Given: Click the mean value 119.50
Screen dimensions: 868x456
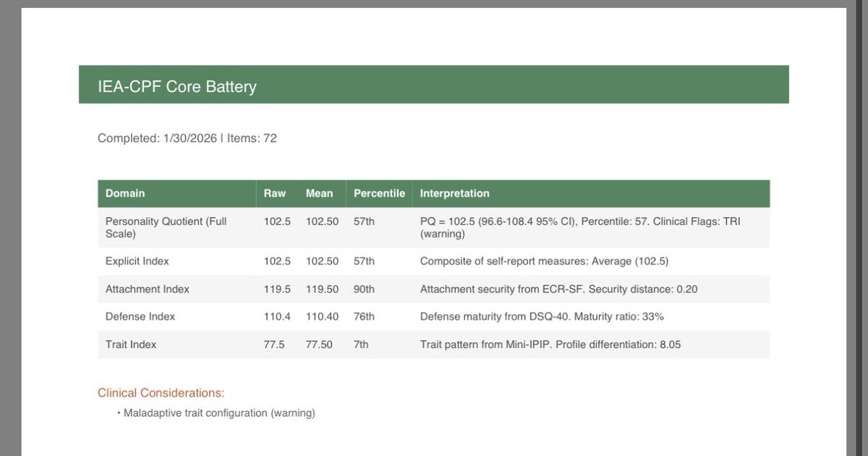Looking at the screenshot, I should tap(322, 289).
